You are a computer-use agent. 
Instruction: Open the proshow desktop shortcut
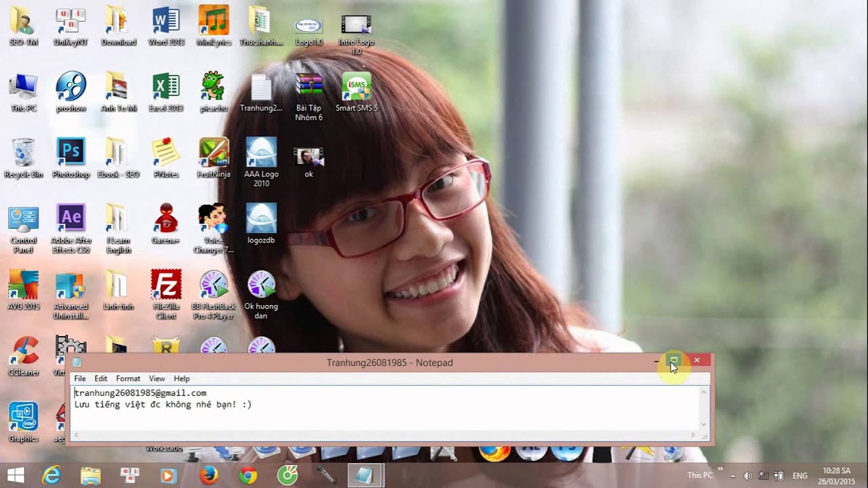[71, 92]
